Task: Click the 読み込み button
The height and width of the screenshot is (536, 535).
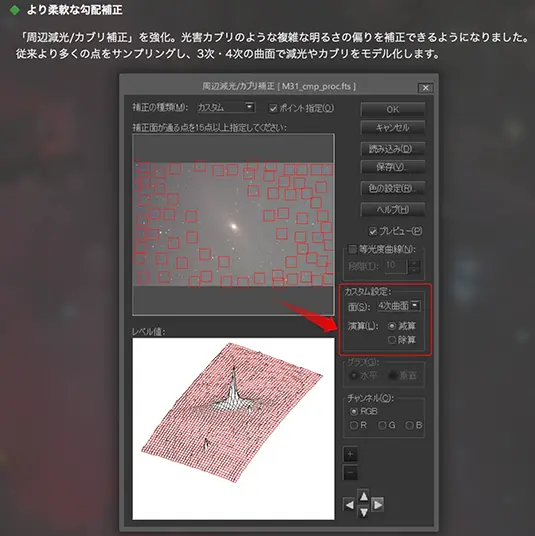Action: click(x=393, y=149)
